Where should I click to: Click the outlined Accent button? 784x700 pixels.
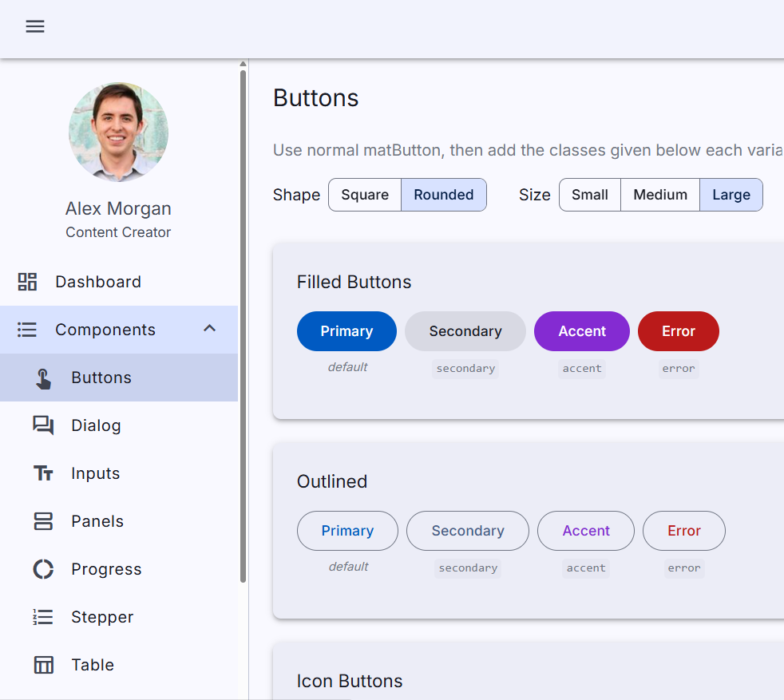point(585,531)
